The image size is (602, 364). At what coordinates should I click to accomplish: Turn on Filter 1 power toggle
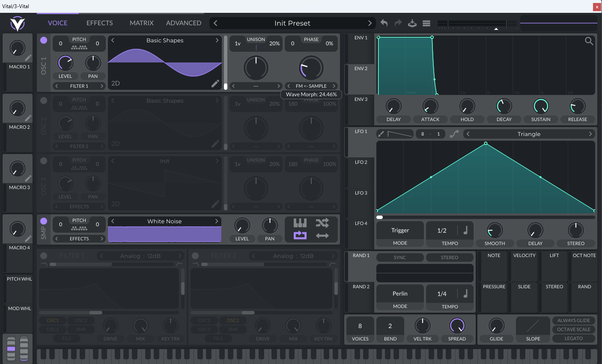pyautogui.click(x=44, y=256)
